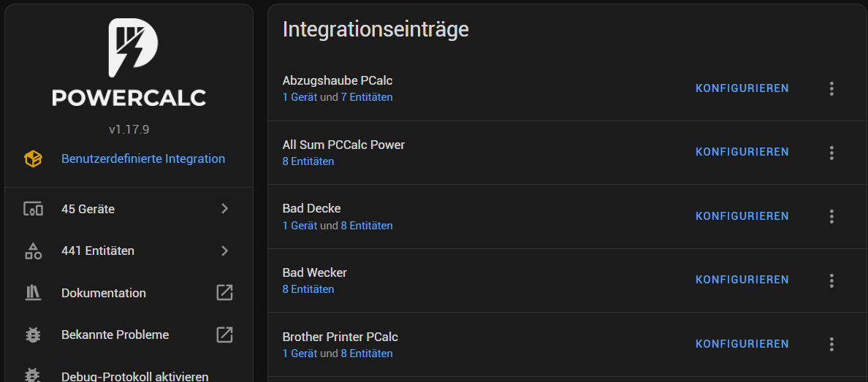Click the shapes icon beside 441 Entitäten
868x382 pixels.
[33, 251]
